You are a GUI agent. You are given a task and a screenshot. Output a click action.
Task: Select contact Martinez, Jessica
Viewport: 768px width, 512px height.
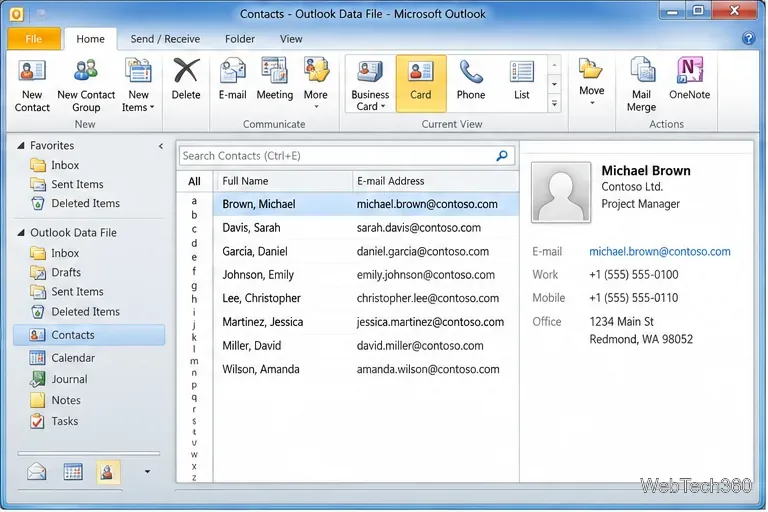tap(366, 322)
